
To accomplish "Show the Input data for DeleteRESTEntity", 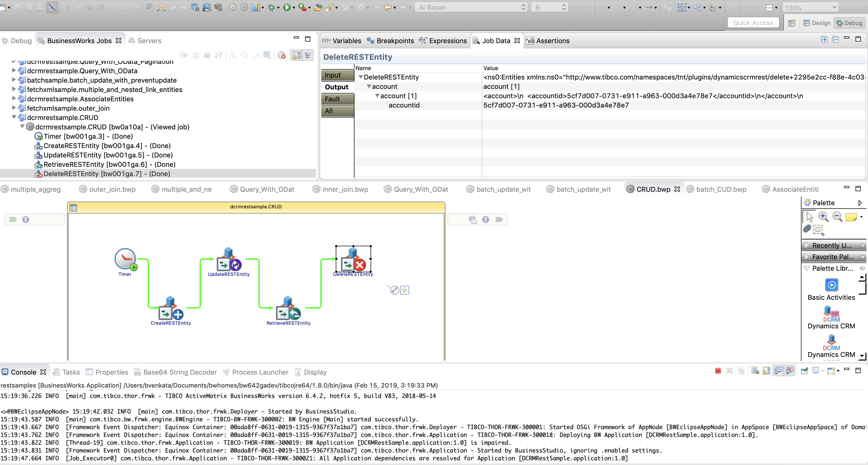I will point(337,75).
